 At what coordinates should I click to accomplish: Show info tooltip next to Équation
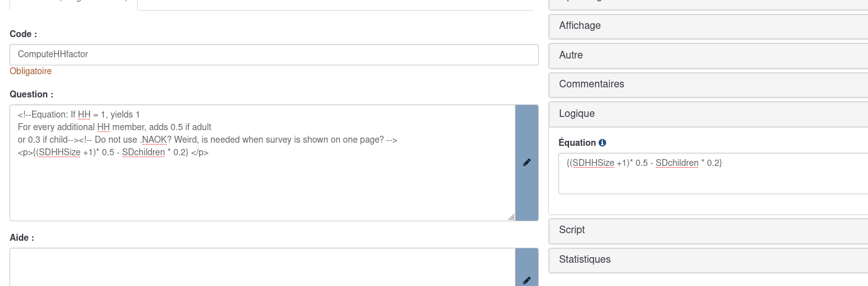point(602,143)
